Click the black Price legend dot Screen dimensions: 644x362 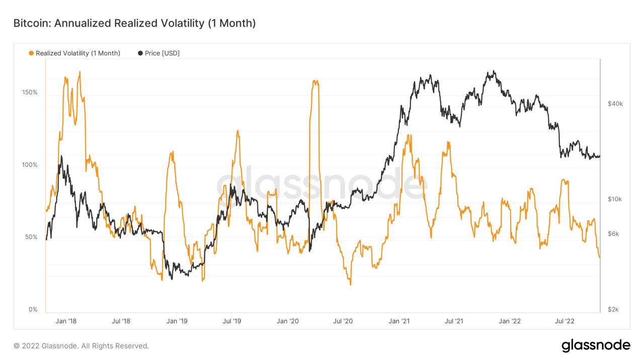pyautogui.click(x=140, y=53)
